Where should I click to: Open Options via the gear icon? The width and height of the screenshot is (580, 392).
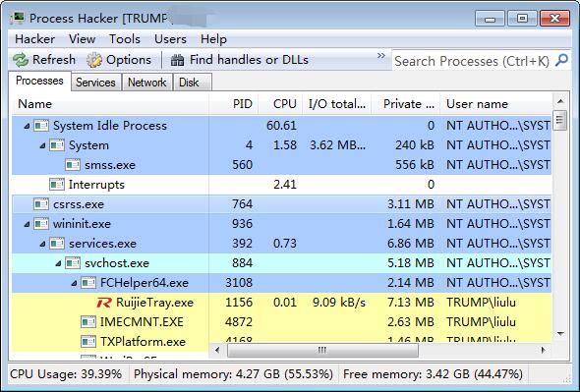[x=94, y=60]
